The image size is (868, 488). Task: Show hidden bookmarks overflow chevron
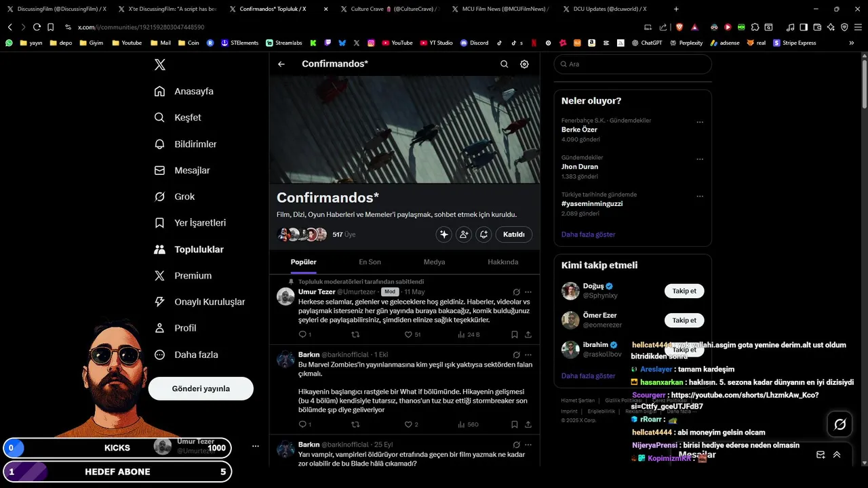tap(851, 43)
